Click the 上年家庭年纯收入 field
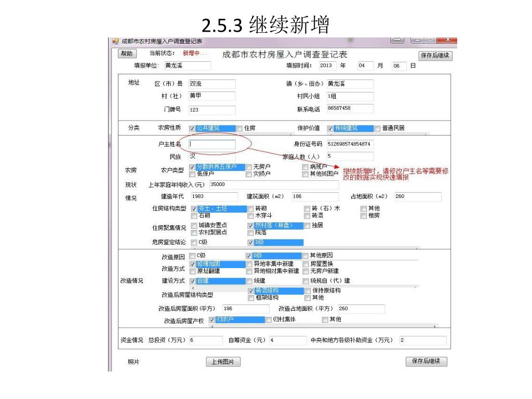The height and width of the screenshot is (399, 532). (x=274, y=184)
